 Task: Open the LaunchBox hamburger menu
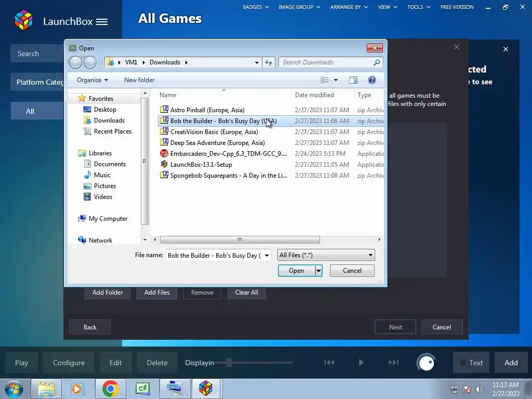(102, 22)
